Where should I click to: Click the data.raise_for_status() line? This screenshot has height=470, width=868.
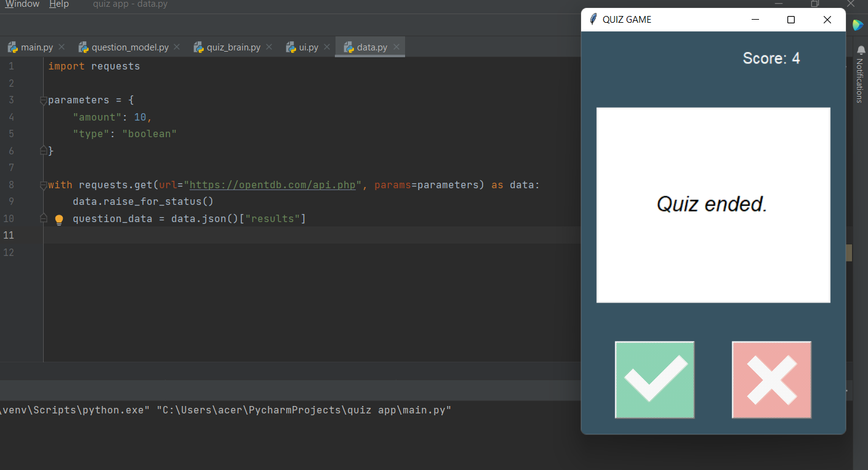point(143,201)
